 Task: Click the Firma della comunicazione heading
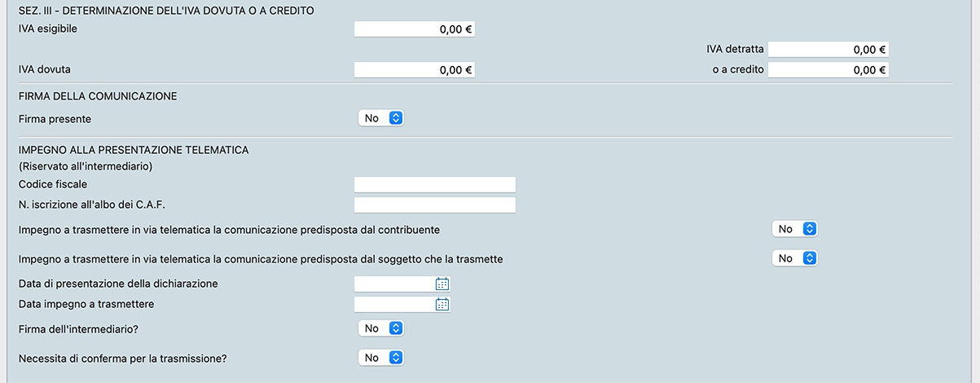[x=98, y=96]
